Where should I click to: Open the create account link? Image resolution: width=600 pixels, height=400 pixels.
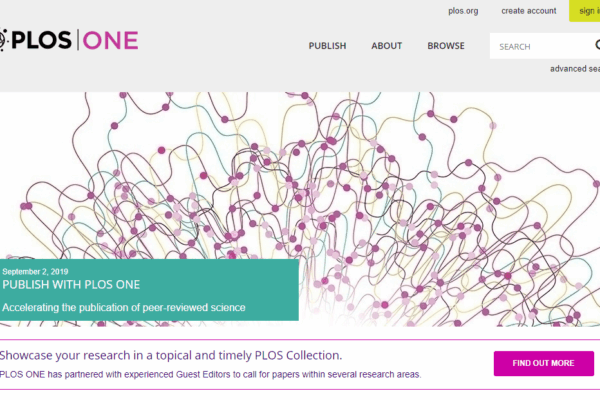tap(529, 11)
